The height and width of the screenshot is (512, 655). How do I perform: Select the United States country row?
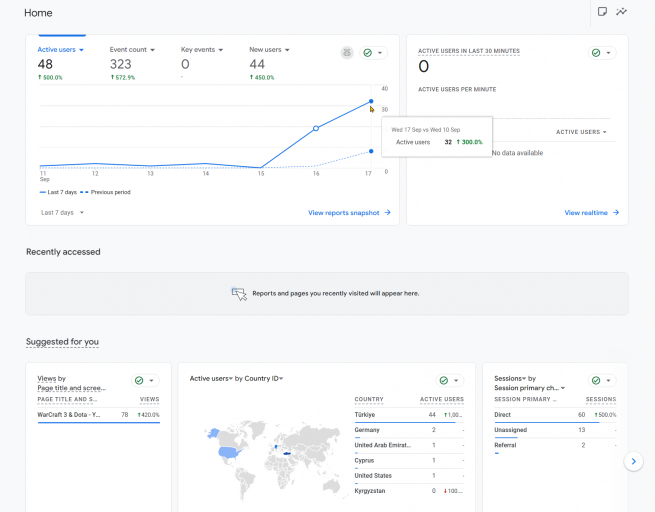[409, 476]
